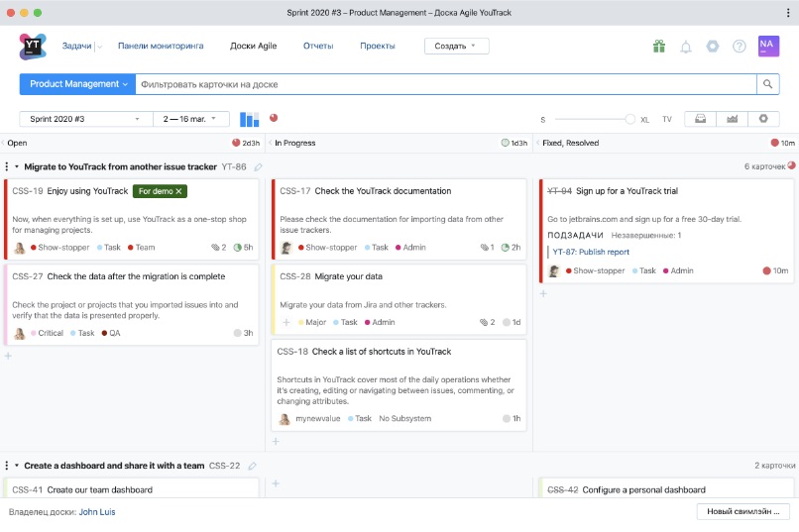Open Отчеты
The height and width of the screenshot is (532, 799).
point(318,46)
